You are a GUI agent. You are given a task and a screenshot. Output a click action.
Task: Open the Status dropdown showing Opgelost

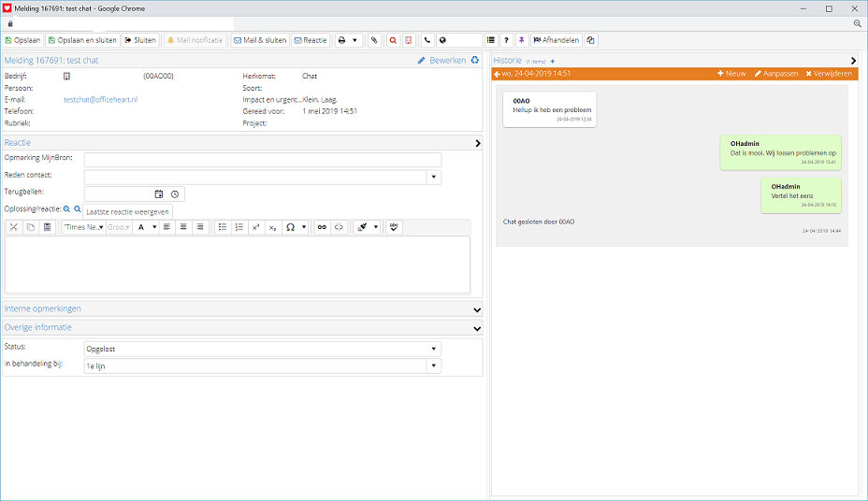point(263,349)
